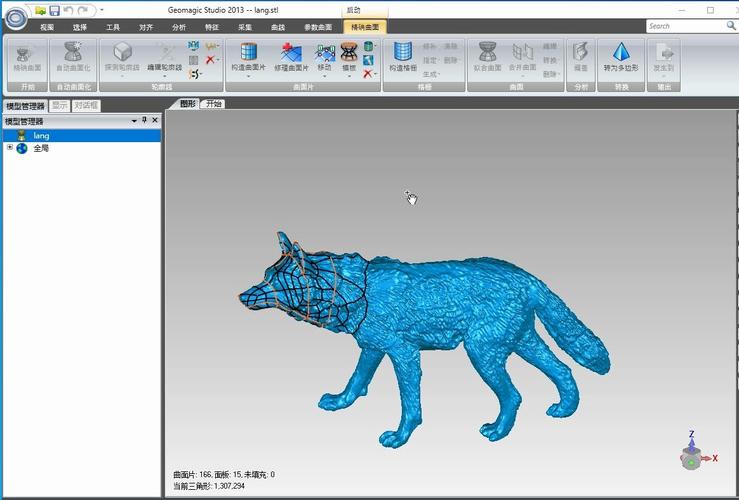Expand the dropdown arrow under 构造曲面片
This screenshot has width=739, height=500.
click(x=248, y=76)
